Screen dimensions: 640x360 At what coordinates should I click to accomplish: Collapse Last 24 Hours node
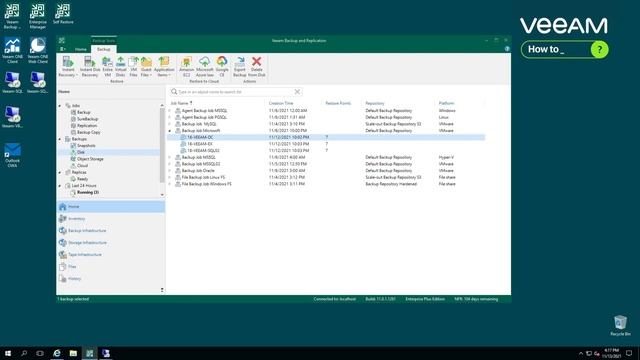pos(60,186)
